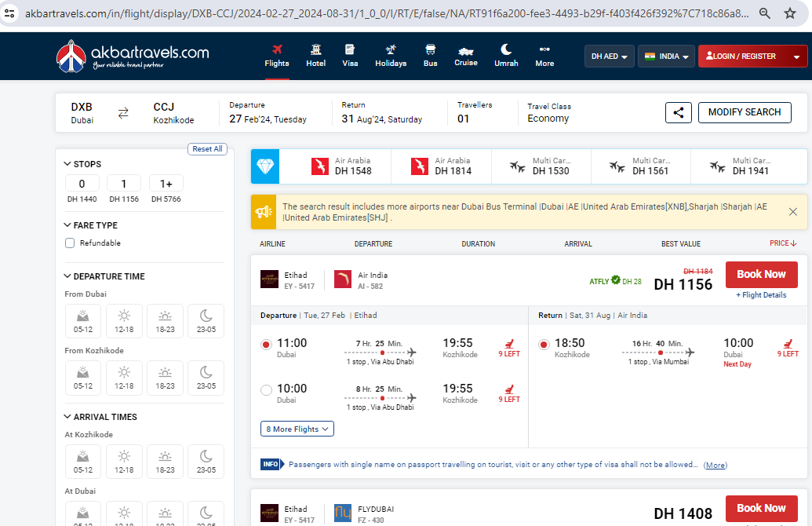Select Multi Carrier DH 1941 fare tile
Image resolution: width=812 pixels, height=526 pixels.
(741, 166)
